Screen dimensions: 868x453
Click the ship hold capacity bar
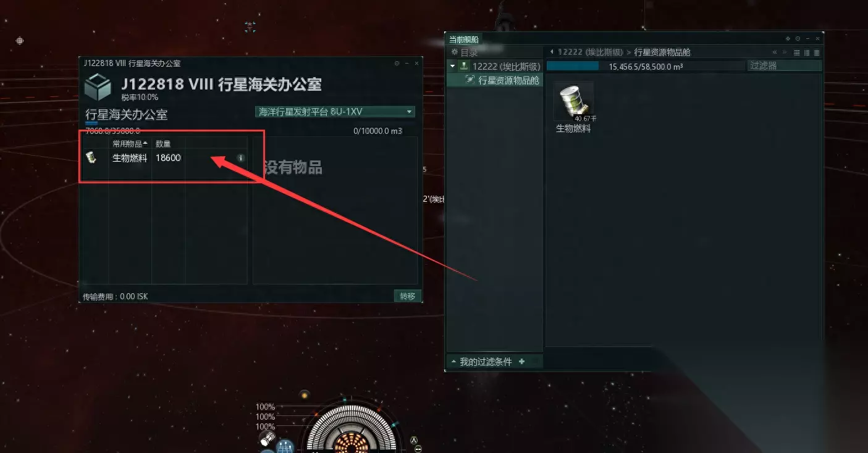pyautogui.click(x=646, y=66)
